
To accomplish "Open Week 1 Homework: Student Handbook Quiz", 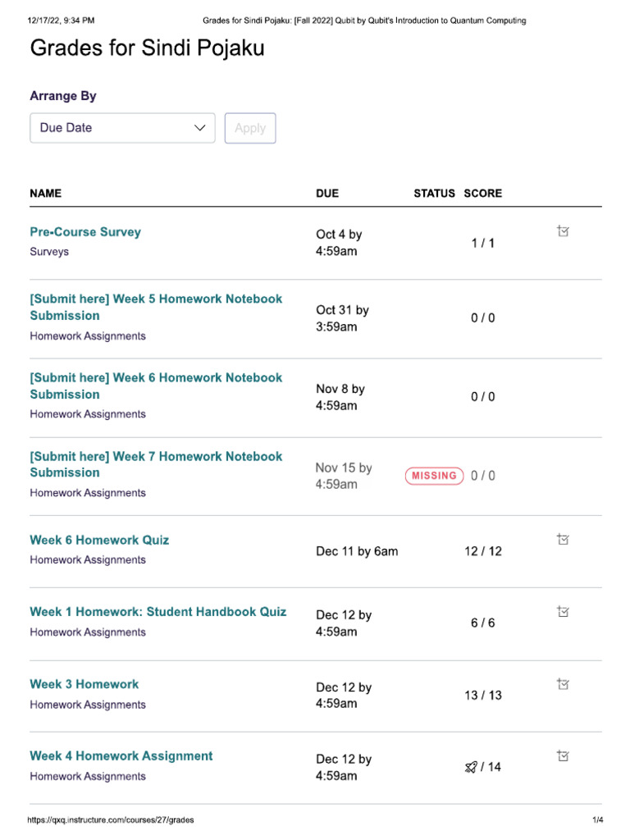I will pyautogui.click(x=158, y=612).
